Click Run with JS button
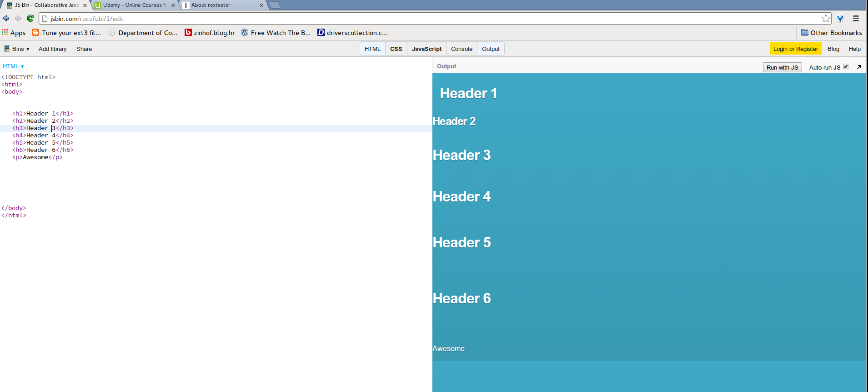The image size is (868, 392). [x=782, y=67]
